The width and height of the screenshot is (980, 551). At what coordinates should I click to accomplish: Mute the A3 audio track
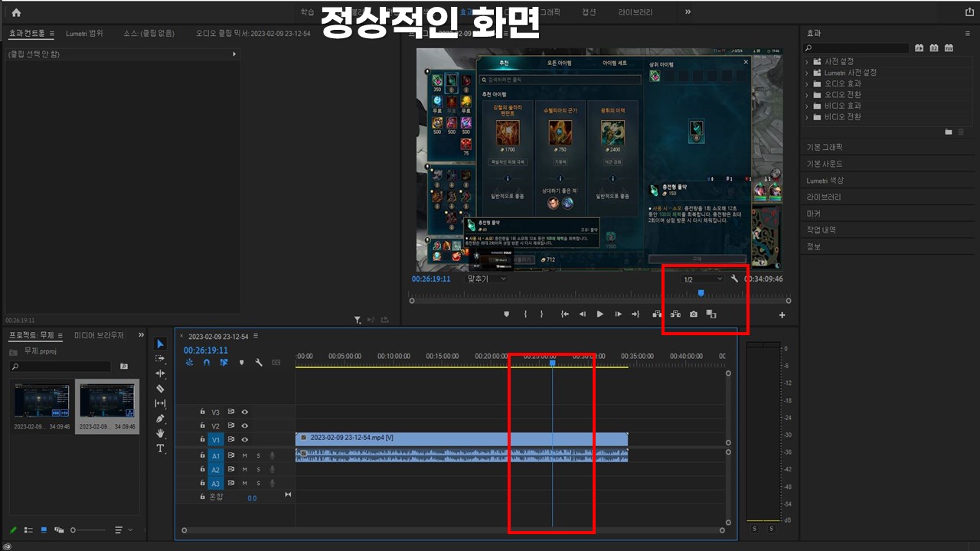pos(245,484)
